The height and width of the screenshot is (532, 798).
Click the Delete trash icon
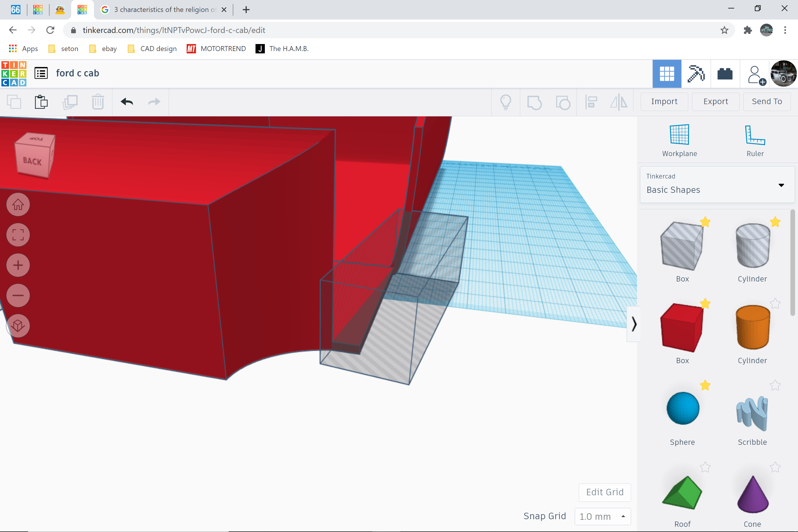point(98,102)
